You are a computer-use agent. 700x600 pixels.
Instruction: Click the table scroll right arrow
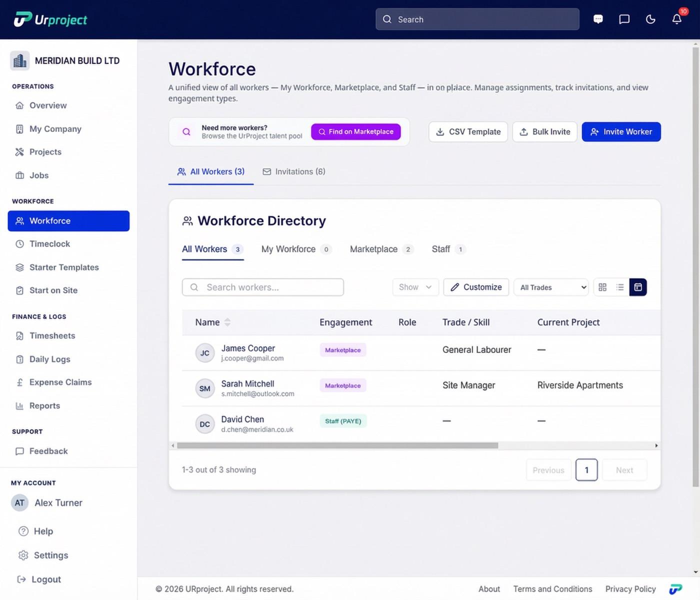click(656, 445)
